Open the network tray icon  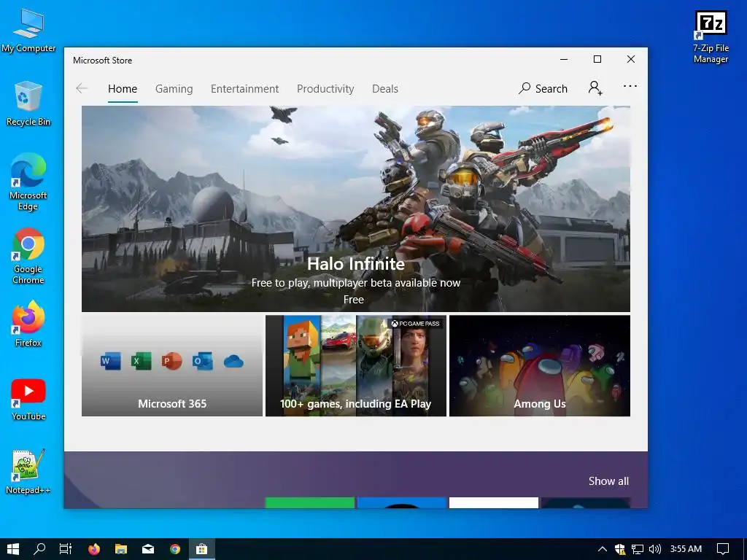click(638, 549)
